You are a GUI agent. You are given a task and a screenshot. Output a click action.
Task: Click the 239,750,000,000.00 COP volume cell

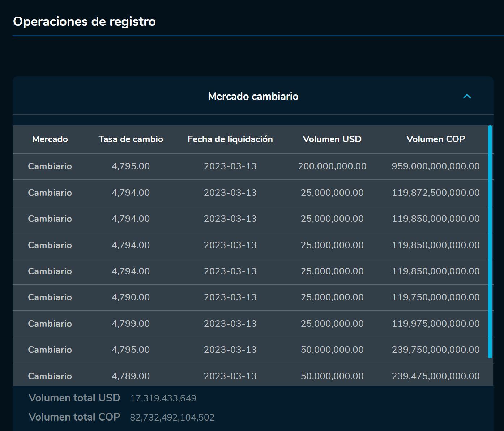coord(435,350)
